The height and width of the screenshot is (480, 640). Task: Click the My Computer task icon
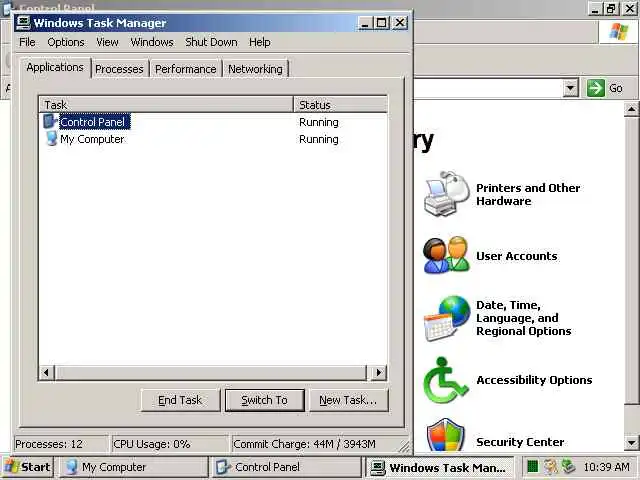pyautogui.click(x=51, y=138)
